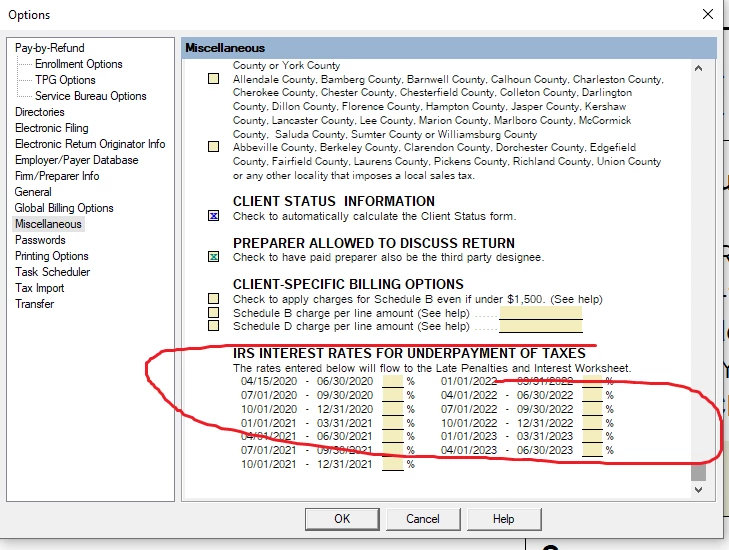Go to Printing Options in the sidebar
The height and width of the screenshot is (550, 729).
click(x=52, y=256)
